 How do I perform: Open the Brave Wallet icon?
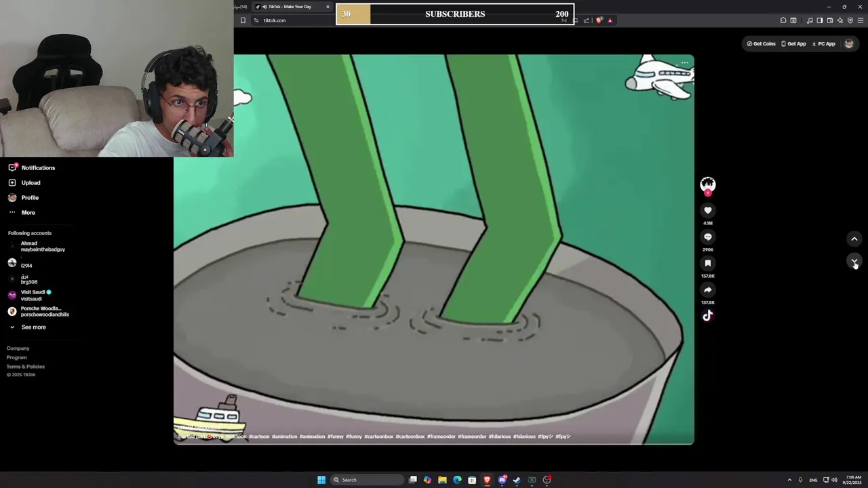[x=829, y=20]
